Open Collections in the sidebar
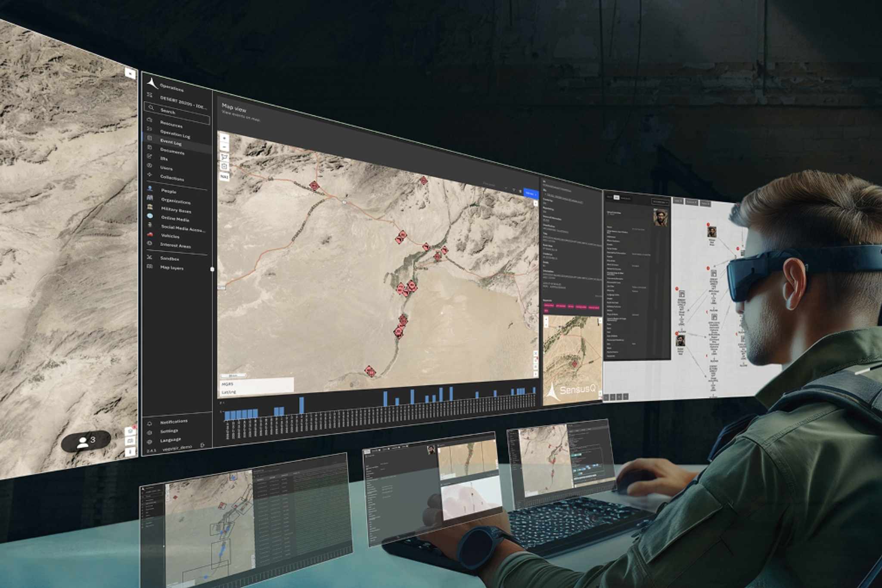This screenshot has height=588, width=882. [172, 178]
